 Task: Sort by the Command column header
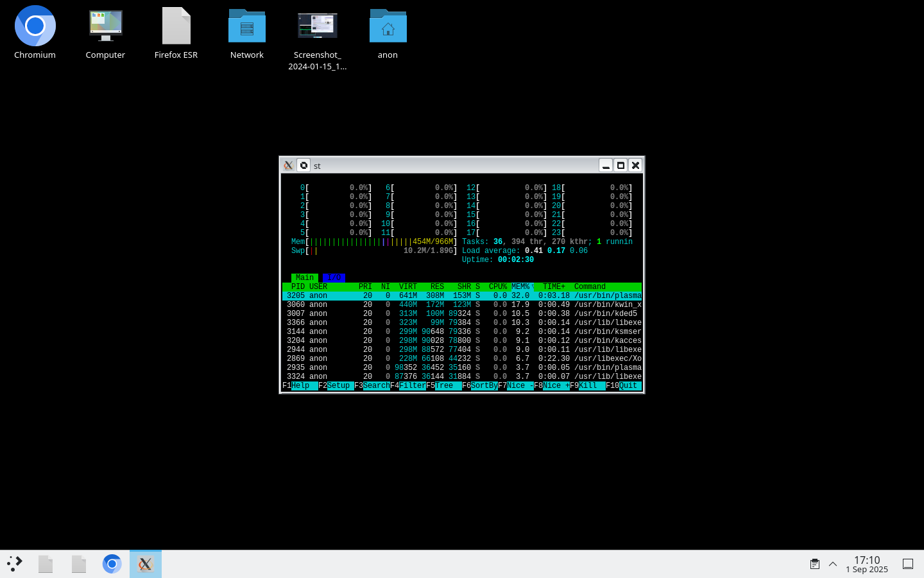coord(590,286)
